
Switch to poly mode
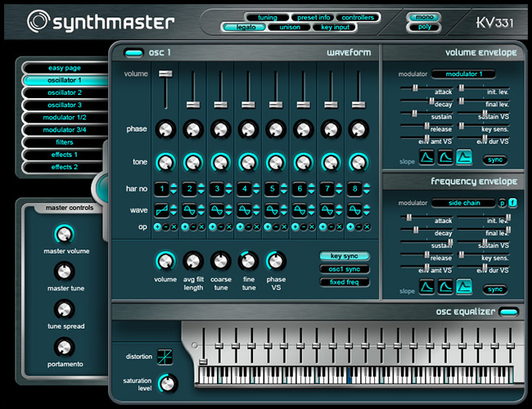tap(424, 27)
